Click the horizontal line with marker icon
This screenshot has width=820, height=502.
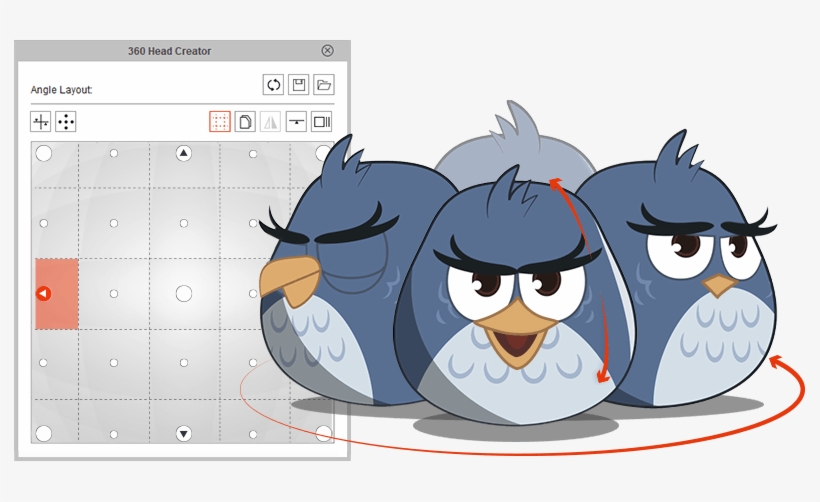click(296, 122)
